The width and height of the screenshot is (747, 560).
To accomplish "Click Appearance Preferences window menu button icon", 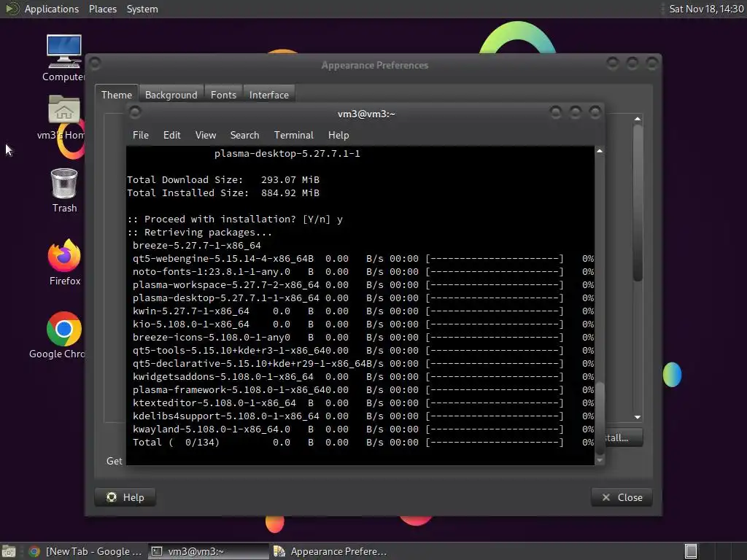I will click(95, 63).
